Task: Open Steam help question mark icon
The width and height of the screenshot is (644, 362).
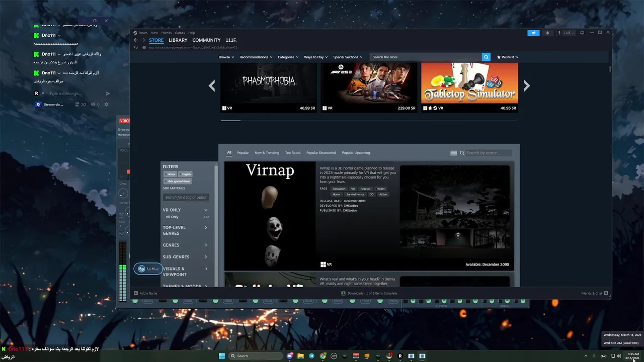Action: coord(558,33)
